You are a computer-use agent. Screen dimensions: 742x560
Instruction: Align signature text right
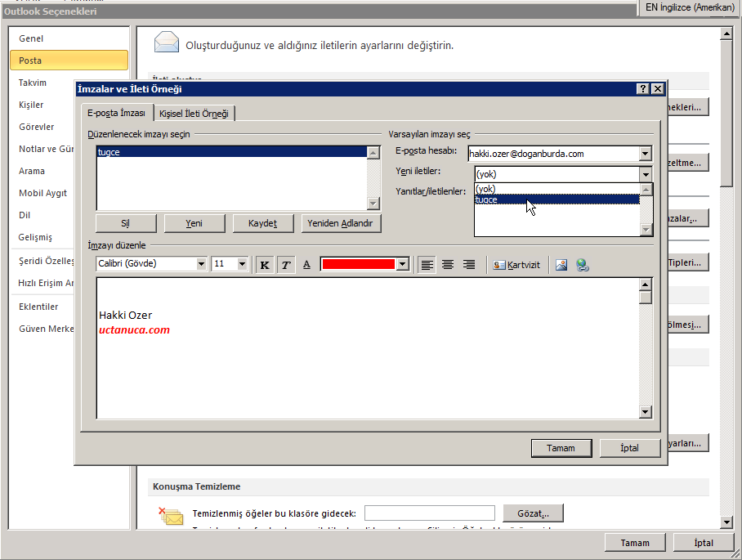pos(468,265)
